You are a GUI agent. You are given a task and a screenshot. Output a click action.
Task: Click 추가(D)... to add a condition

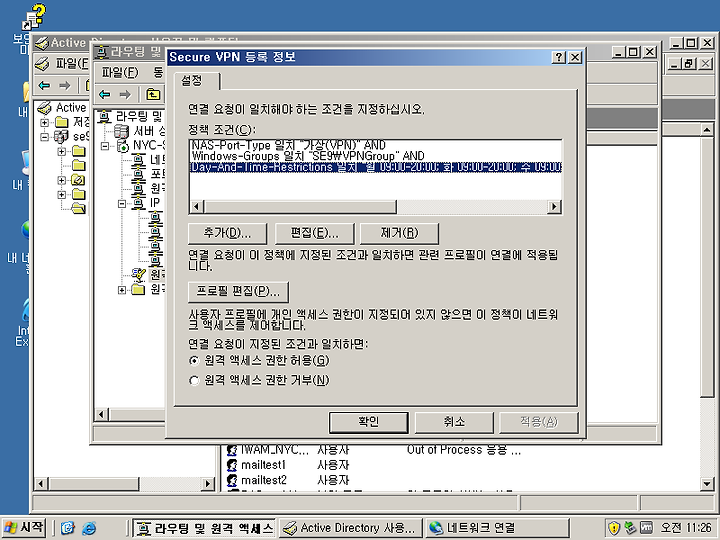(227, 233)
